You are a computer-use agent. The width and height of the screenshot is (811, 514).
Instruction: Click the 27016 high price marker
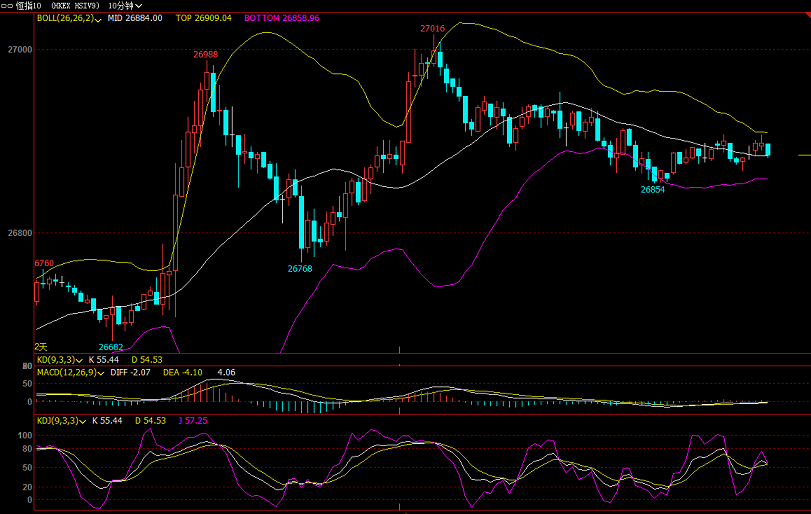432,29
